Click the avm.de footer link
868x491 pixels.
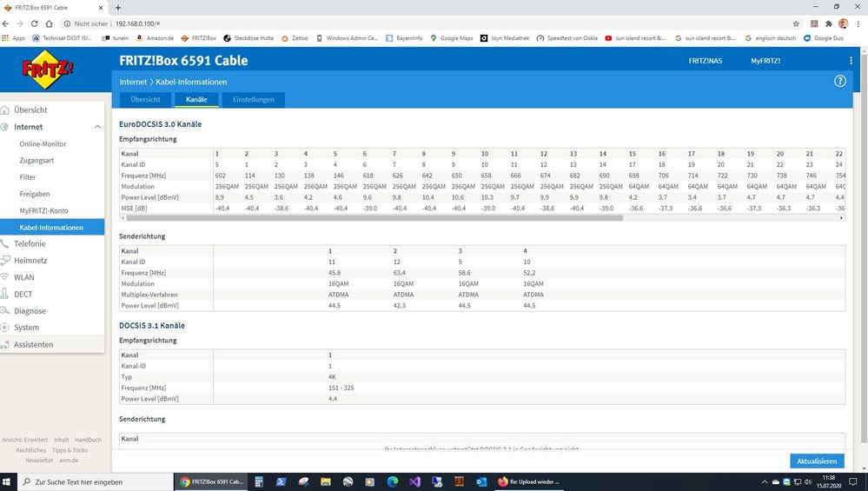coord(69,460)
